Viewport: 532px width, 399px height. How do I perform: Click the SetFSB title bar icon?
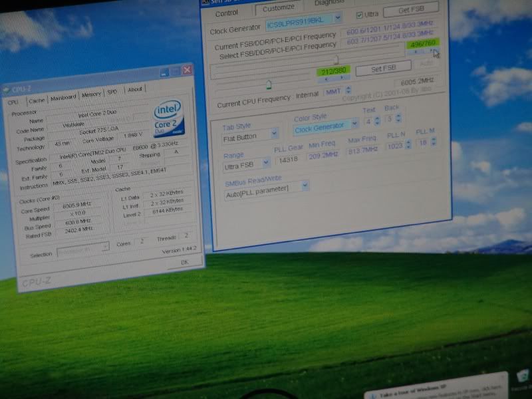pos(207,1)
